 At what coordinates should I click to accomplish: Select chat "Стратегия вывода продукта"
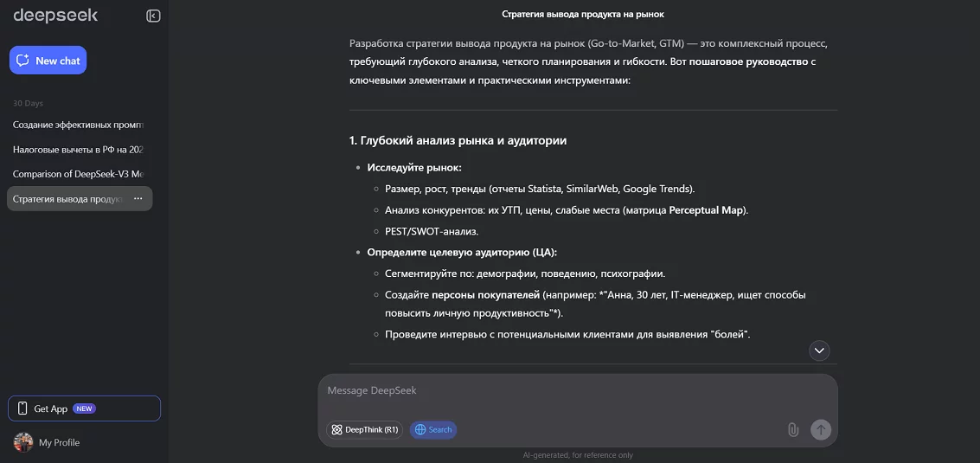click(x=67, y=198)
